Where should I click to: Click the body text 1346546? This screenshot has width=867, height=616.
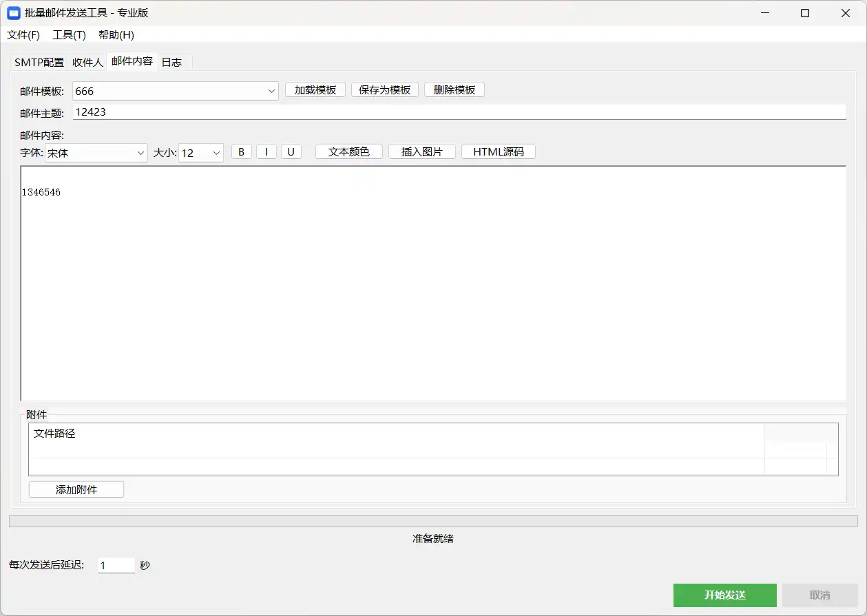41,193
